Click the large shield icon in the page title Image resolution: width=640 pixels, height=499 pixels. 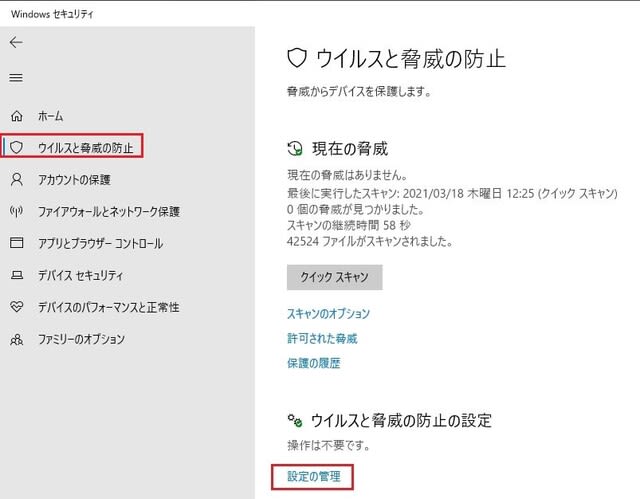[297, 58]
